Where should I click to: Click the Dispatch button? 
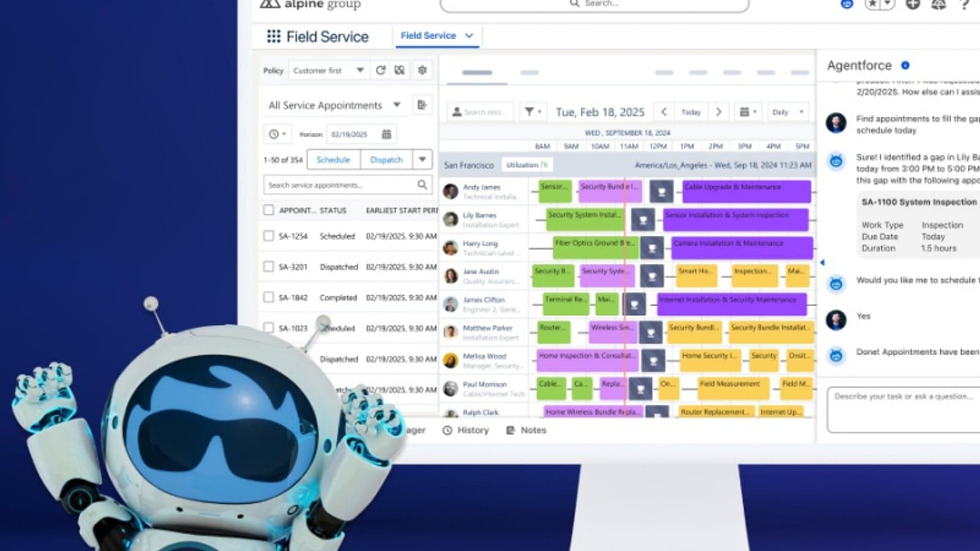coord(386,159)
